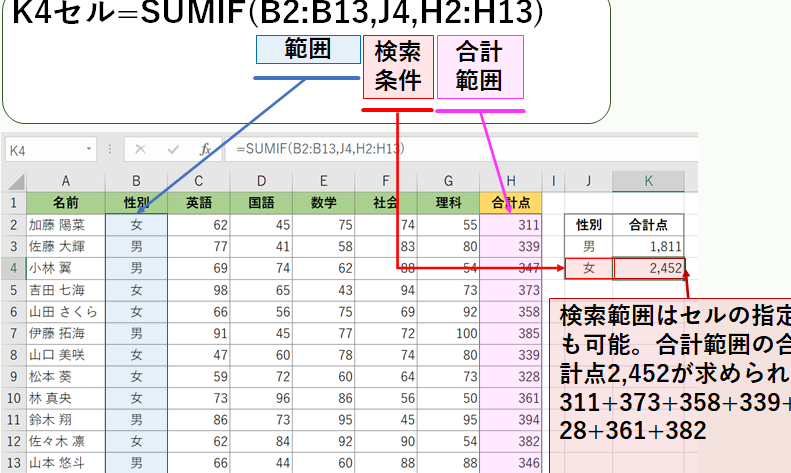Click cell K4 containing 2,452
The width and height of the screenshot is (791, 473).
pos(649,267)
